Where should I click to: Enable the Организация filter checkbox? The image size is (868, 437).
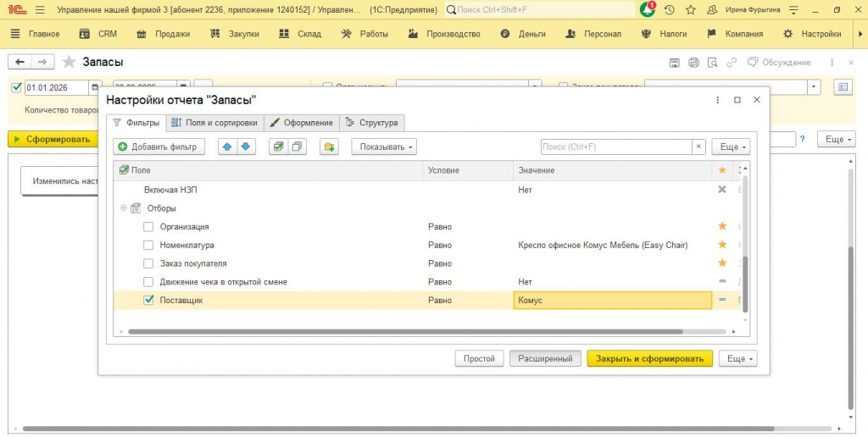point(148,226)
